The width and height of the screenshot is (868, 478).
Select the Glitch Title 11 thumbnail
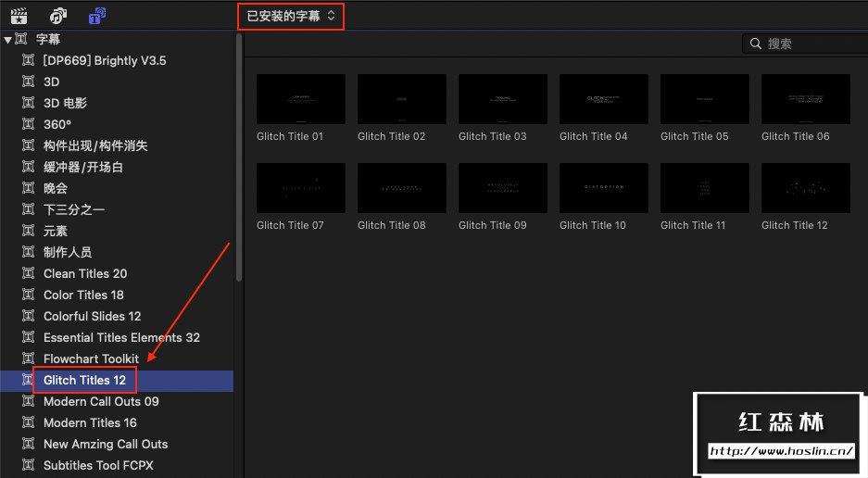pos(705,188)
